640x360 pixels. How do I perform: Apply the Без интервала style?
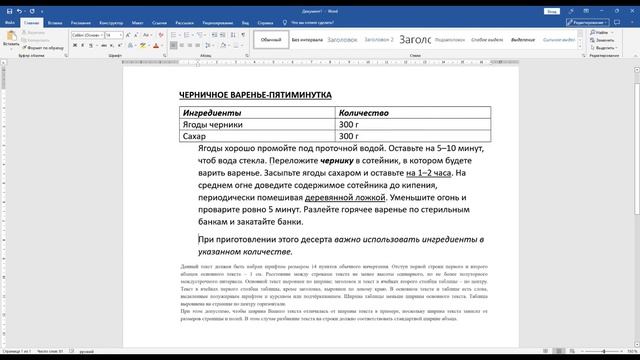click(x=307, y=40)
